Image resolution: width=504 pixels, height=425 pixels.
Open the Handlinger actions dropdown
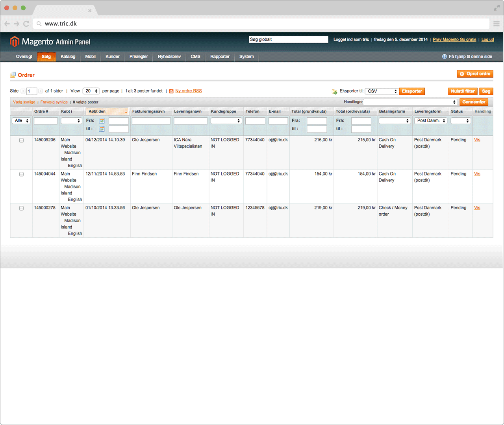[410, 102]
